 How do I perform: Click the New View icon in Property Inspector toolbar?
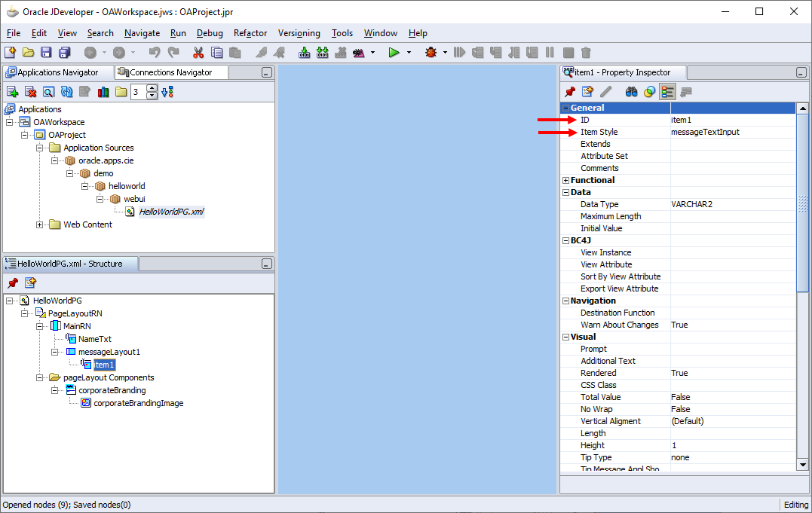click(x=588, y=92)
